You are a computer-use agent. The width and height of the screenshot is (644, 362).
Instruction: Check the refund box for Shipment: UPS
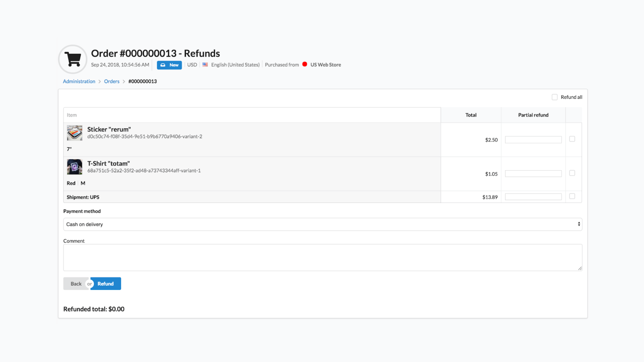click(x=573, y=196)
